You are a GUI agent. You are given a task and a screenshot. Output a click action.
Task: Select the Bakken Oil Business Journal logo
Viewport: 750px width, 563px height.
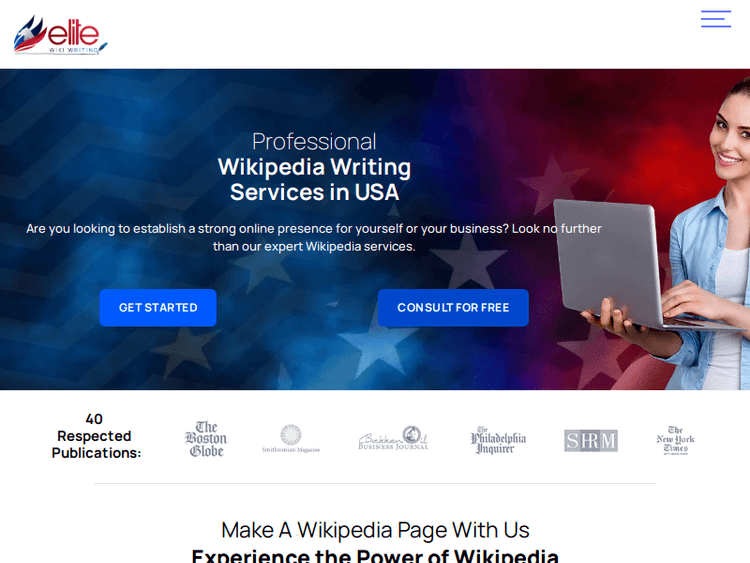click(x=394, y=439)
